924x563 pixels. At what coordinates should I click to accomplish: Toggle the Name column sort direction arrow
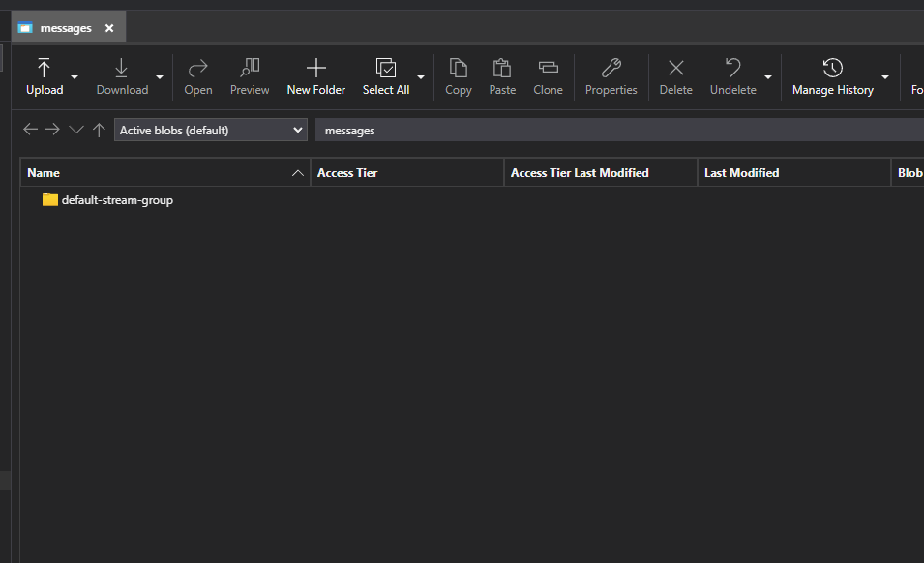[x=298, y=173]
